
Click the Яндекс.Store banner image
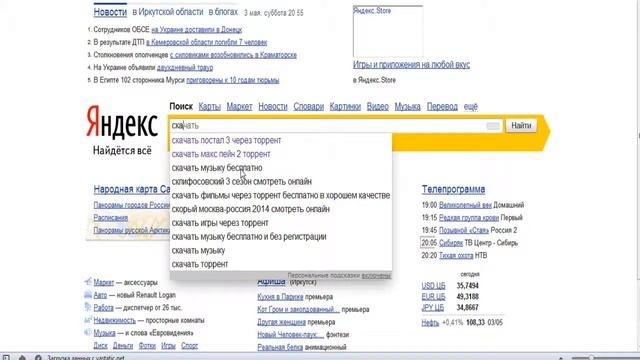click(x=388, y=31)
